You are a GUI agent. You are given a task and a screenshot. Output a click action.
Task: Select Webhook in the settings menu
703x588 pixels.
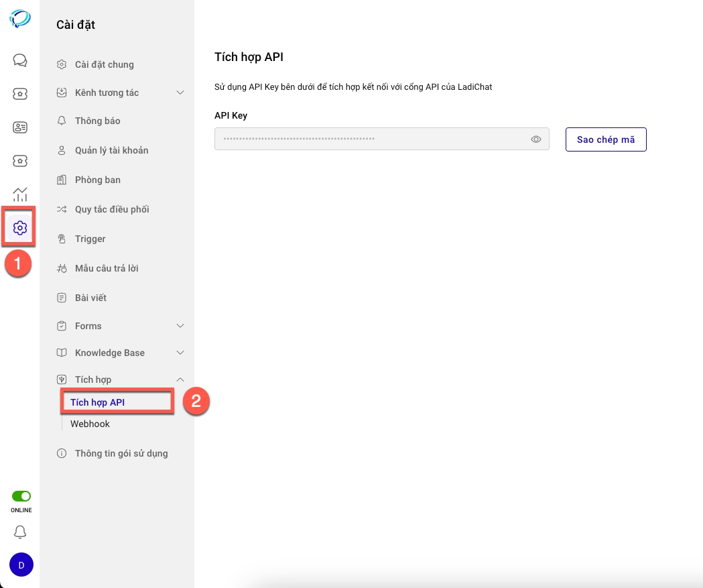pos(90,424)
